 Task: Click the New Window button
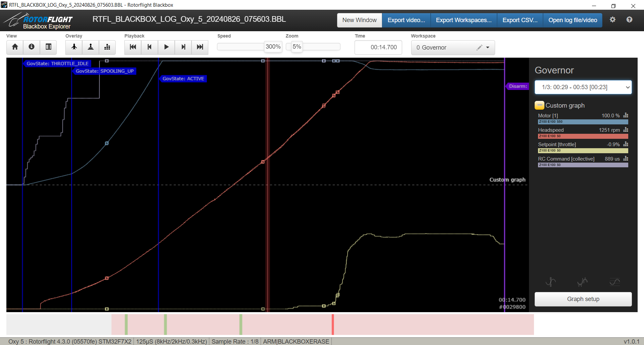coord(359,20)
